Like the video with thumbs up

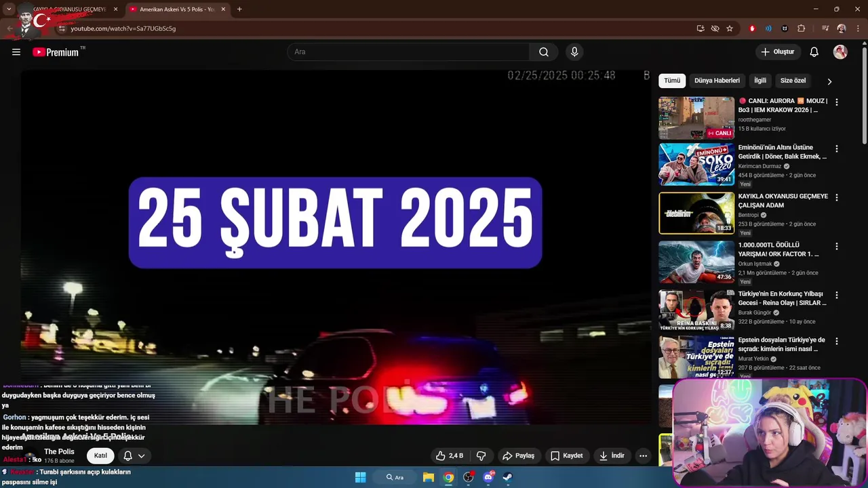click(x=449, y=455)
